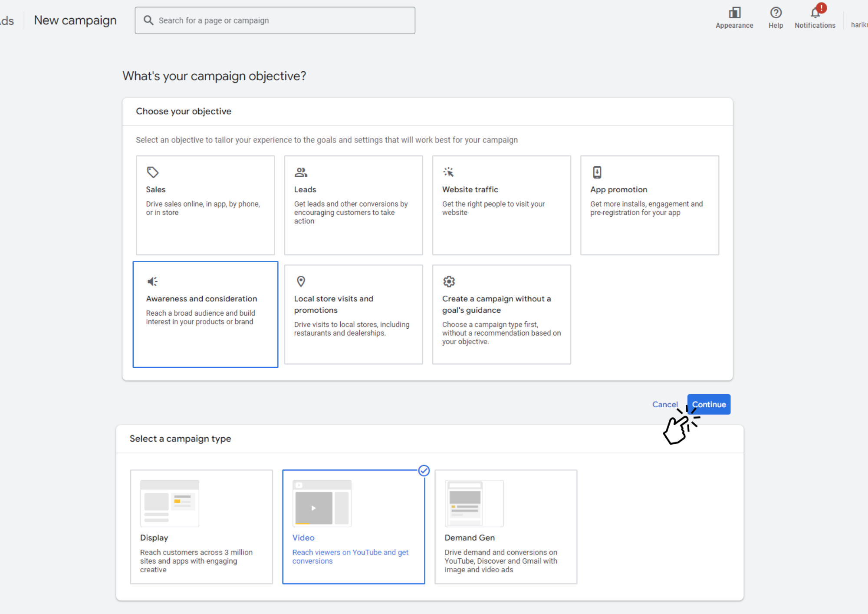Viewport: 868px width, 614px height.
Task: Click the Website traffic cursor icon
Action: [448, 172]
